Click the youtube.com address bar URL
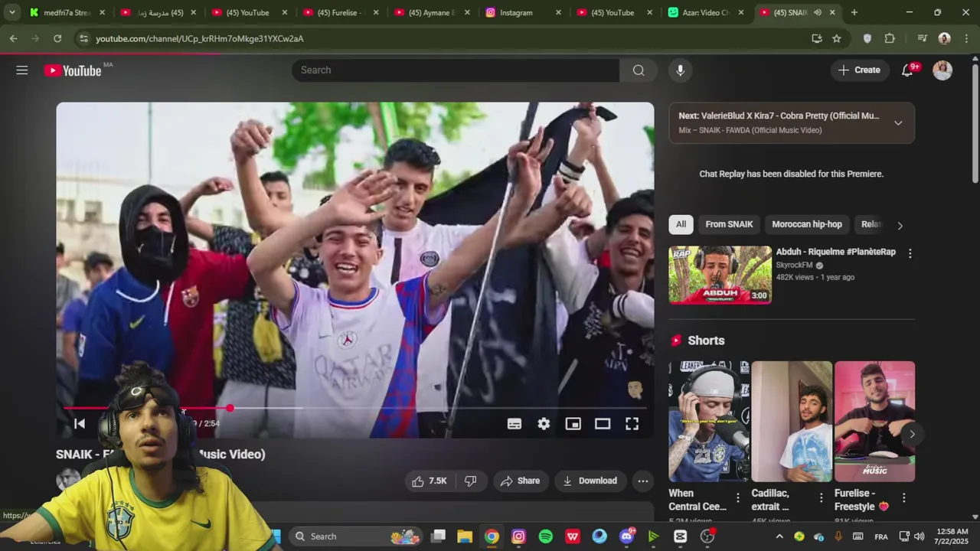The width and height of the screenshot is (980, 551). pyautogui.click(x=199, y=38)
